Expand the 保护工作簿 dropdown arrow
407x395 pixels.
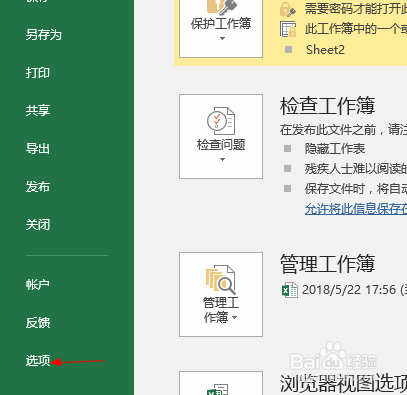[222, 39]
